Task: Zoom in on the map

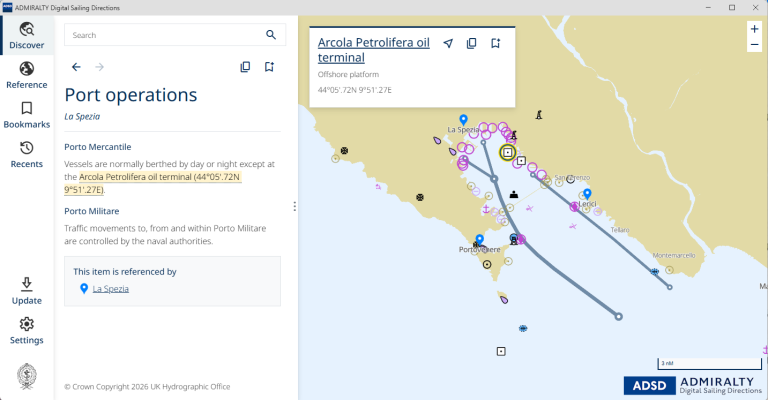Action: pos(754,29)
